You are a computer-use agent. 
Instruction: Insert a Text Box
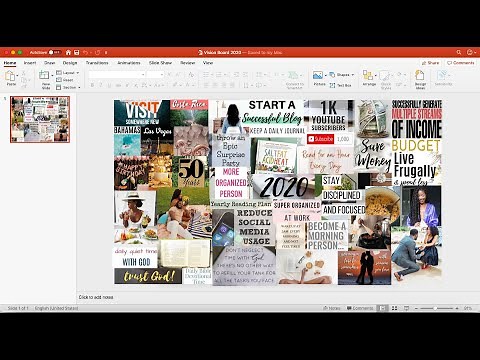pyautogui.click(x=340, y=86)
